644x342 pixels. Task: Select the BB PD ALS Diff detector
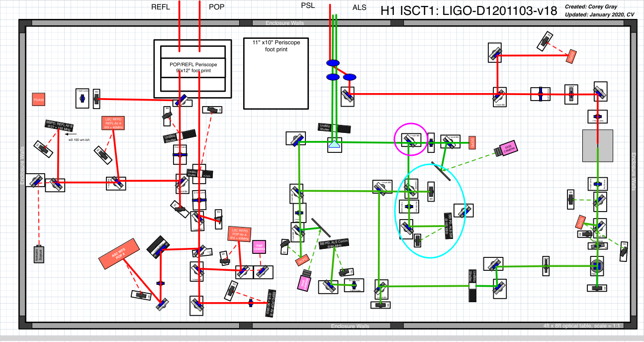(x=448, y=226)
